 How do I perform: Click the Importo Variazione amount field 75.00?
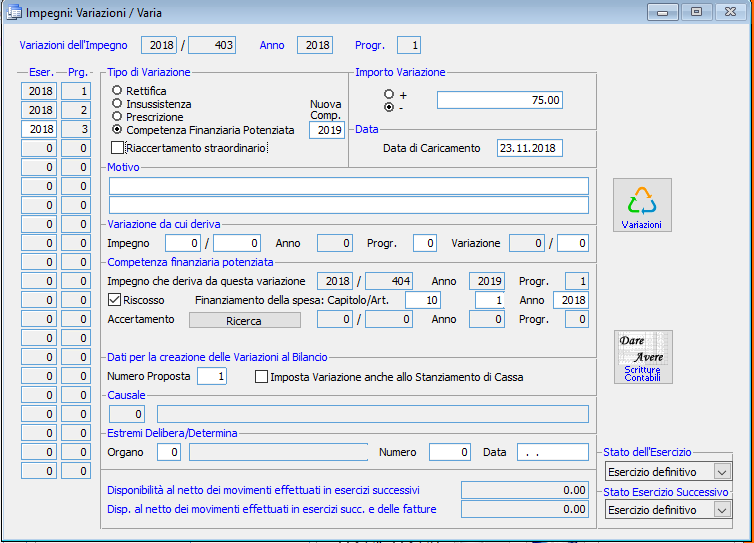(x=500, y=100)
